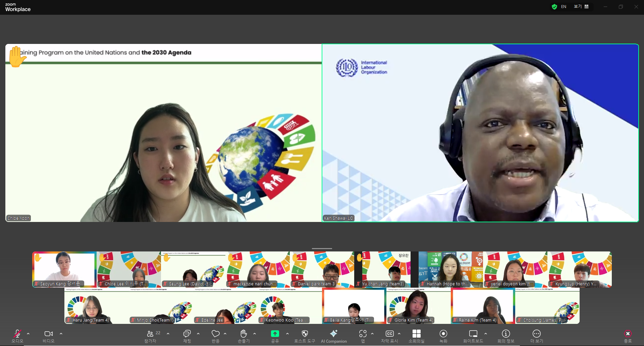Select Seoyun Kang's video thumbnail

[64, 270]
